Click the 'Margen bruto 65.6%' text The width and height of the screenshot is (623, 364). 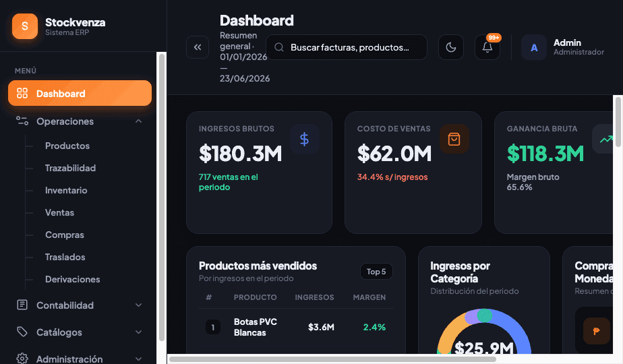533,182
